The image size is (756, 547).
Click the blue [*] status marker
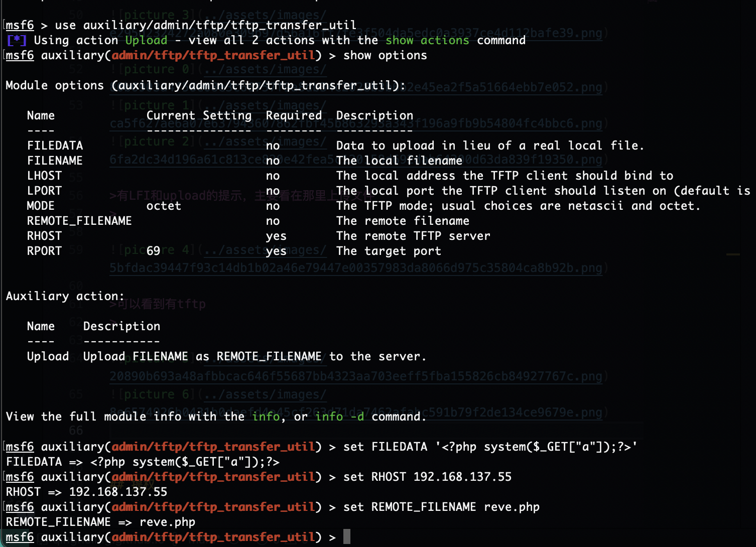tap(16, 40)
